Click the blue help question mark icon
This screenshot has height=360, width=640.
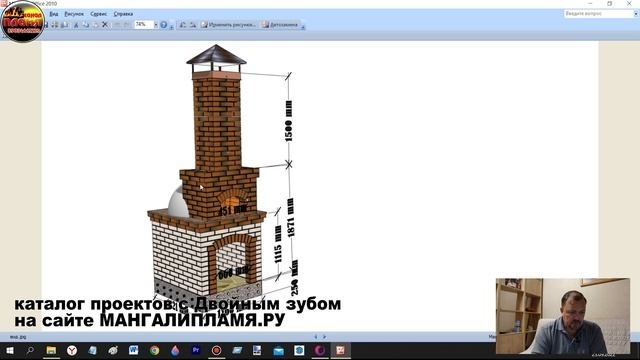(x=164, y=25)
